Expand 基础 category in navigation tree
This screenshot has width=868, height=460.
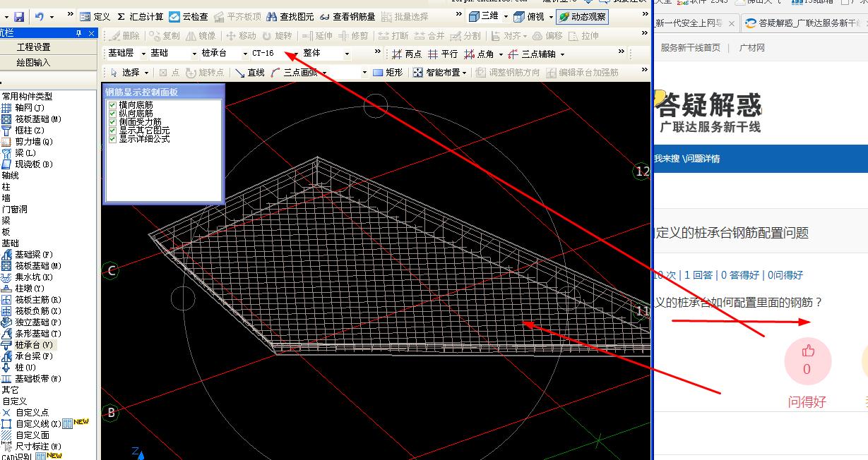[10, 243]
